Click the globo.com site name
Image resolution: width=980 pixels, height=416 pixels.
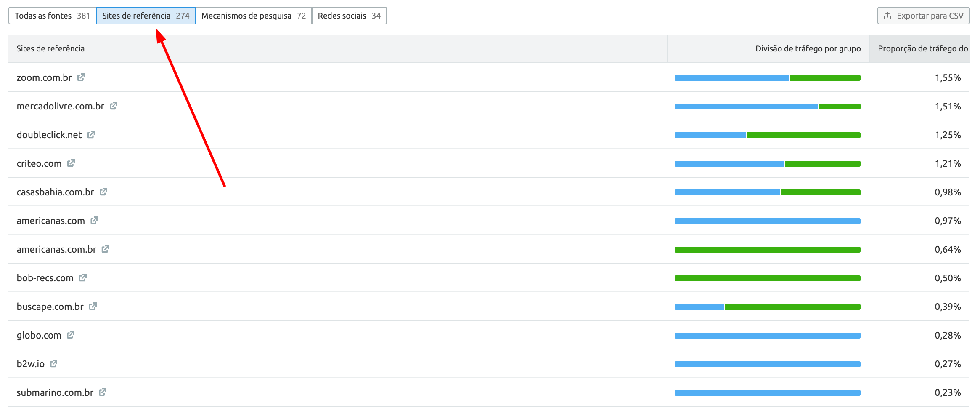[39, 335]
